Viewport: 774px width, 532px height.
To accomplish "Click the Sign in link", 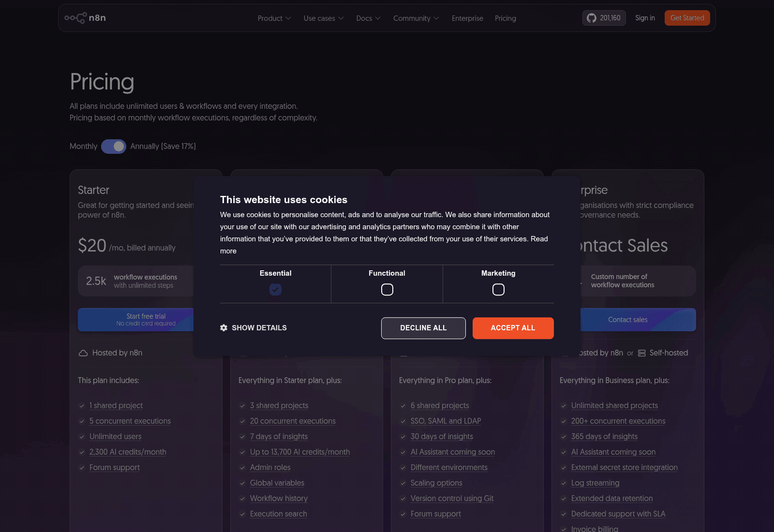I will [x=645, y=18].
